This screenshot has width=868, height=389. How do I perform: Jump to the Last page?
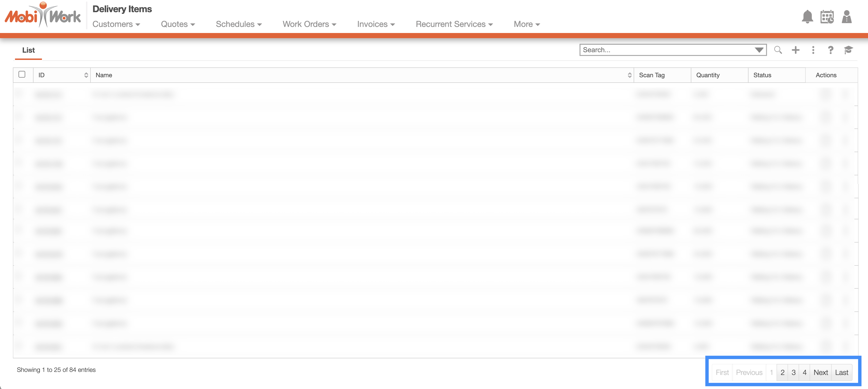[842, 373]
